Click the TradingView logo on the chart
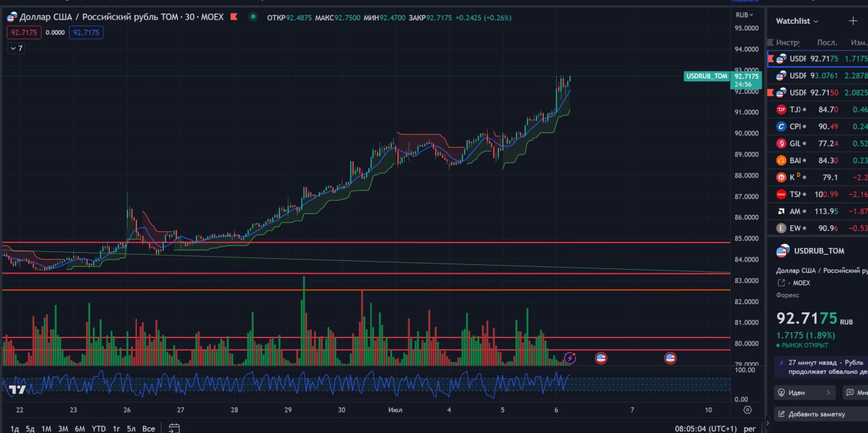 point(17,389)
